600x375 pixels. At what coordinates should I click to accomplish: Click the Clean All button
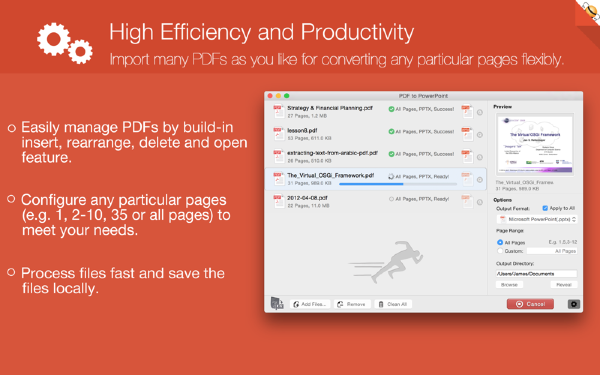coord(393,304)
